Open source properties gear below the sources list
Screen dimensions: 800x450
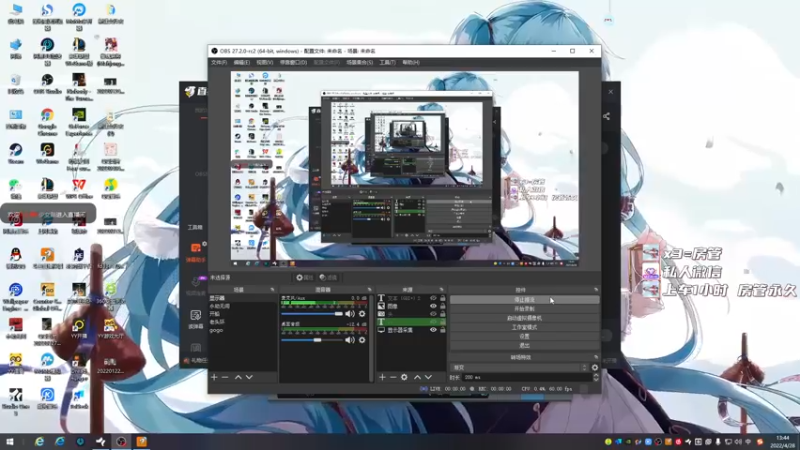(404, 377)
